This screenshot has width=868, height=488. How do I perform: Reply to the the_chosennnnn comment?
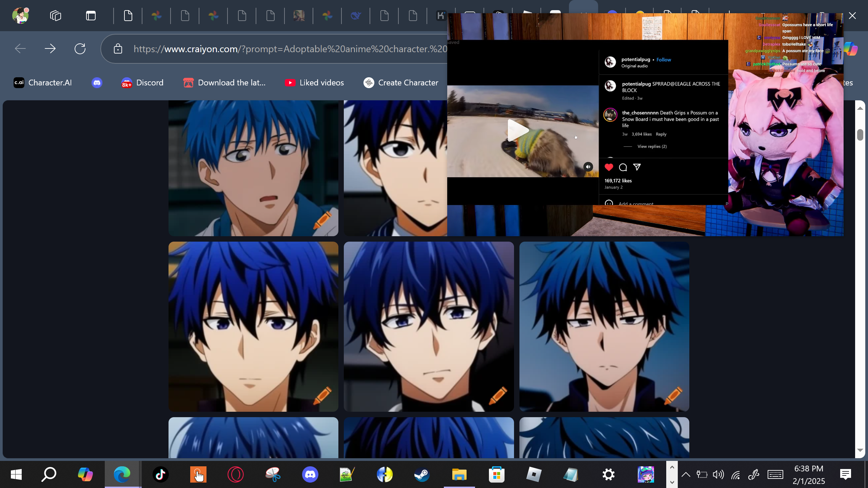click(x=661, y=134)
